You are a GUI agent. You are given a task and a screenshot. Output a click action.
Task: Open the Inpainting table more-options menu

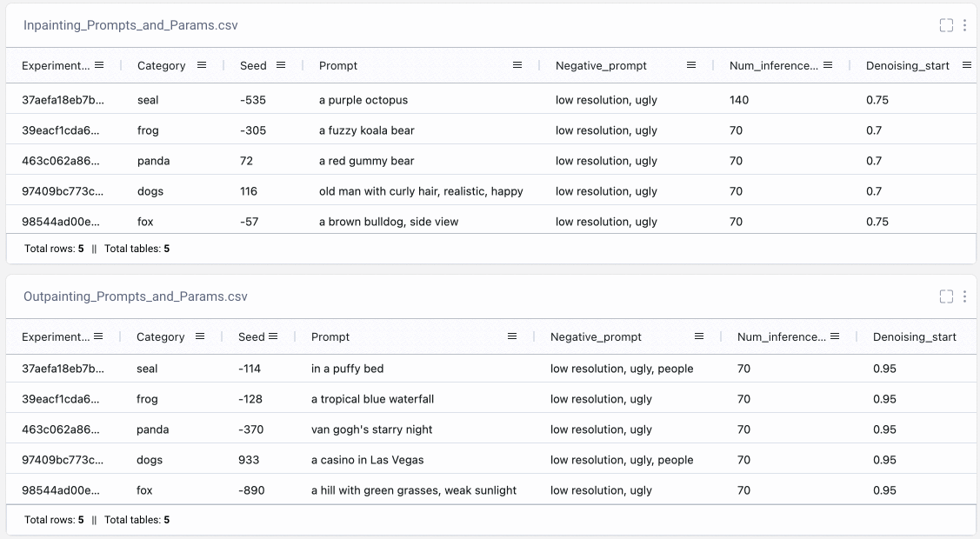(x=964, y=25)
